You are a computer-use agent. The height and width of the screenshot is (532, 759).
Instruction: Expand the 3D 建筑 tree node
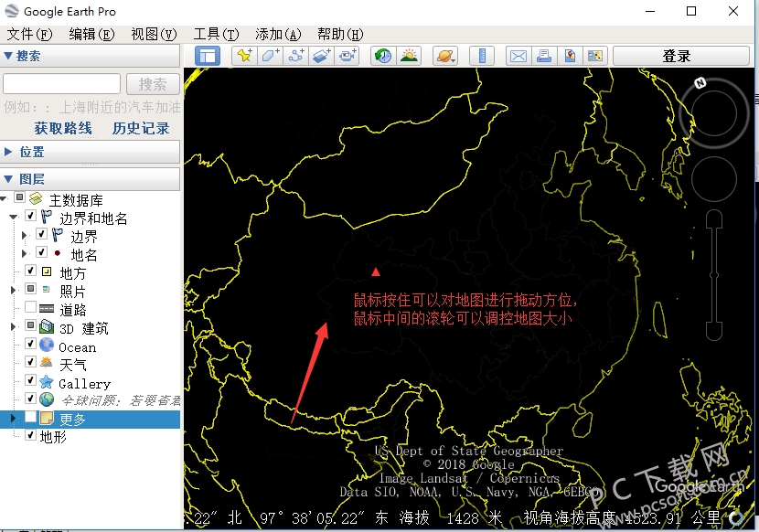point(13,326)
